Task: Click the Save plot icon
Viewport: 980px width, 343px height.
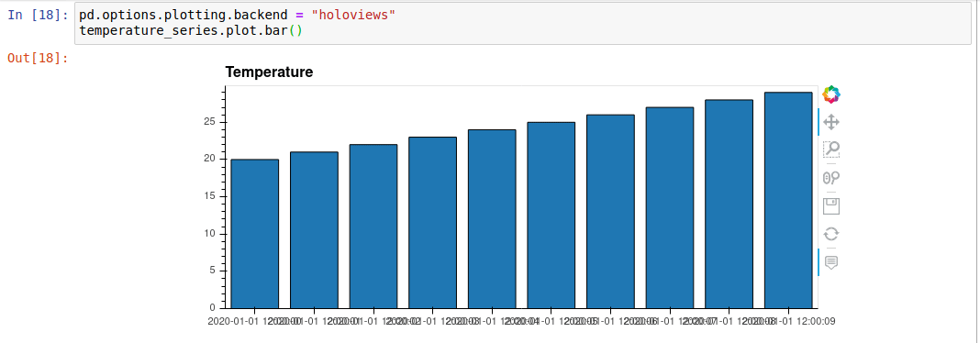Action: (x=830, y=206)
